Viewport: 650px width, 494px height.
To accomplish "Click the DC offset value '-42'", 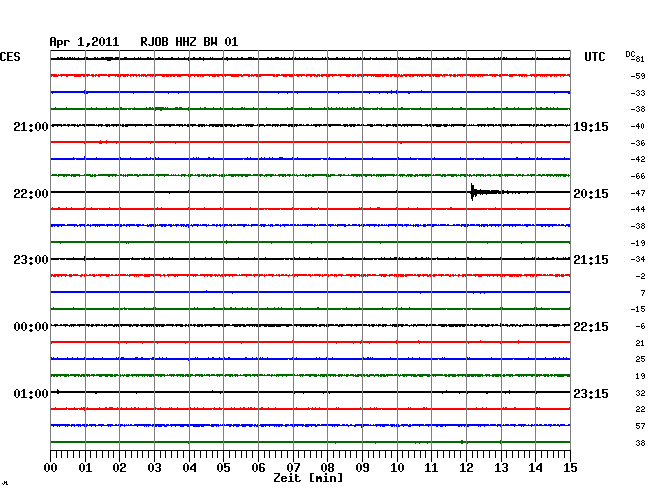I will click(638, 159).
